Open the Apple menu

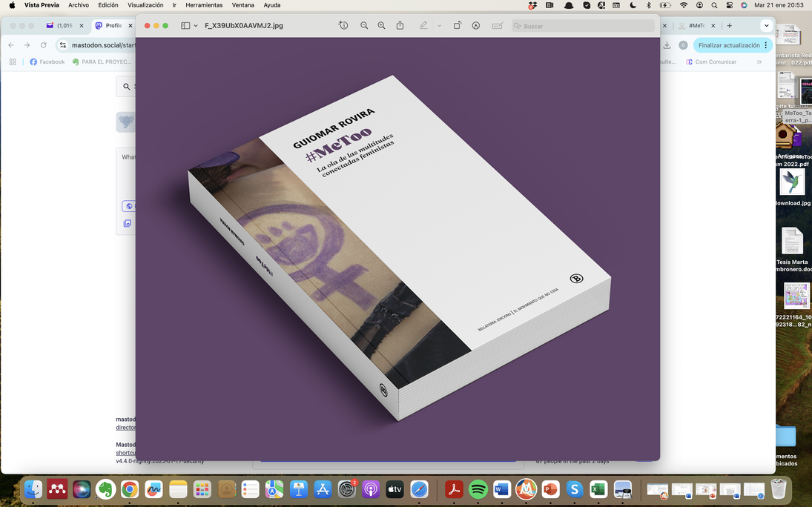12,5
